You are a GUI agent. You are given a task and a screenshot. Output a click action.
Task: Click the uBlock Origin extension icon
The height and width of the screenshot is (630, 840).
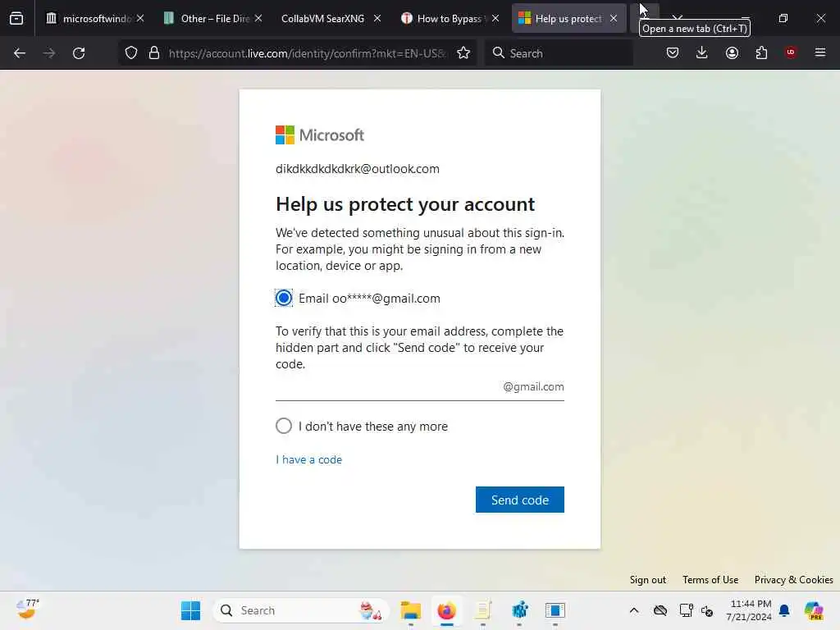[x=791, y=52]
